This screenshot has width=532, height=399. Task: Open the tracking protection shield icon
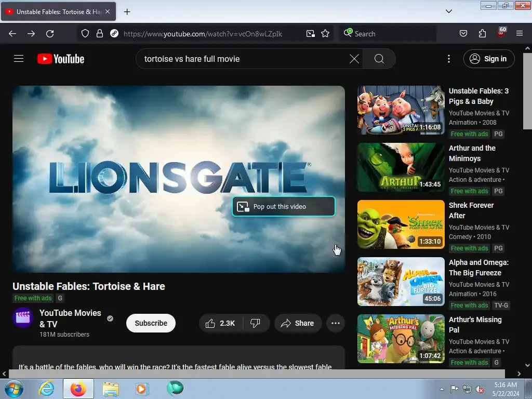[x=85, y=33]
